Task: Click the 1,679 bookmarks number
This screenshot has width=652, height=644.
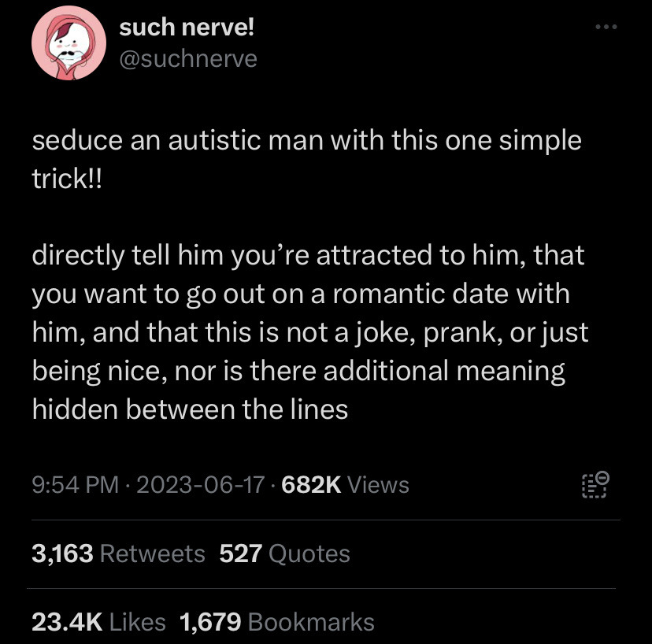Action: (210, 622)
